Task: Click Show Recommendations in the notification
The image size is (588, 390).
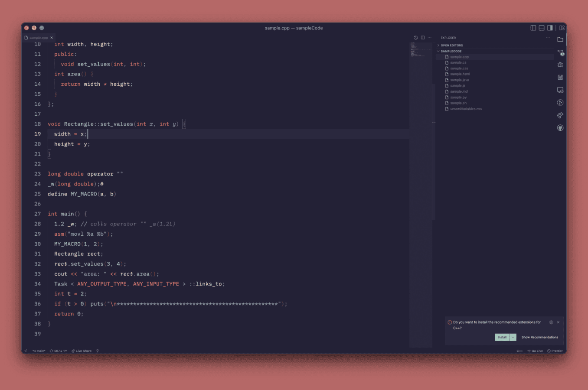Action: 540,337
